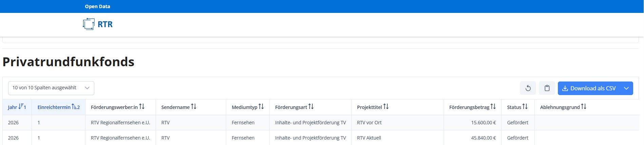This screenshot has height=145, width=644.
Task: Open the Open Data link
Action: pos(97,6)
